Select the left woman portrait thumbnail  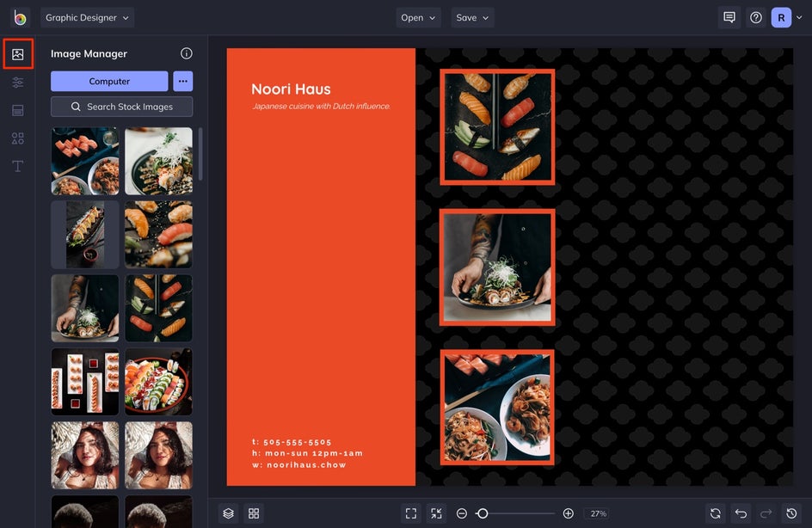coord(85,455)
